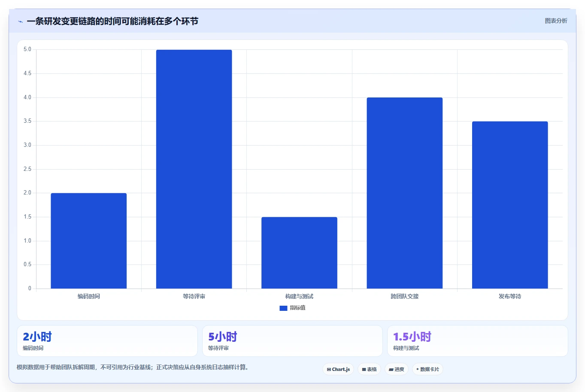Click the Chart.js tag chip
The height and width of the screenshot is (392, 585).
click(338, 369)
